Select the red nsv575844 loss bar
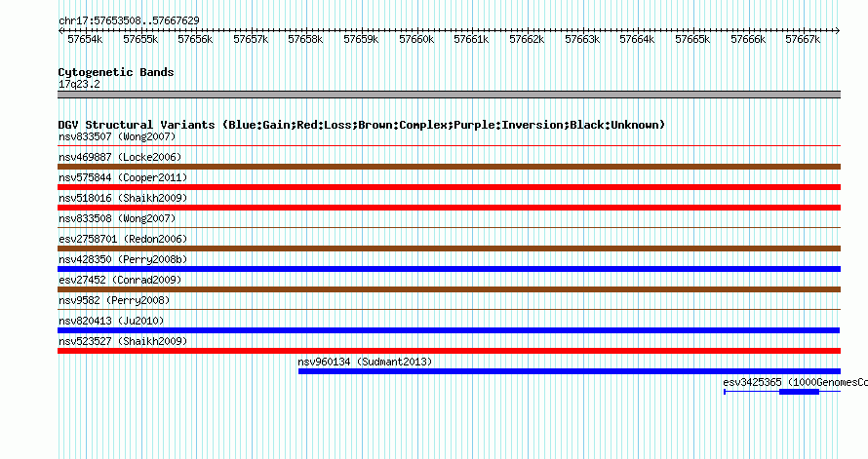This screenshot has height=459, width=868. tap(449, 187)
